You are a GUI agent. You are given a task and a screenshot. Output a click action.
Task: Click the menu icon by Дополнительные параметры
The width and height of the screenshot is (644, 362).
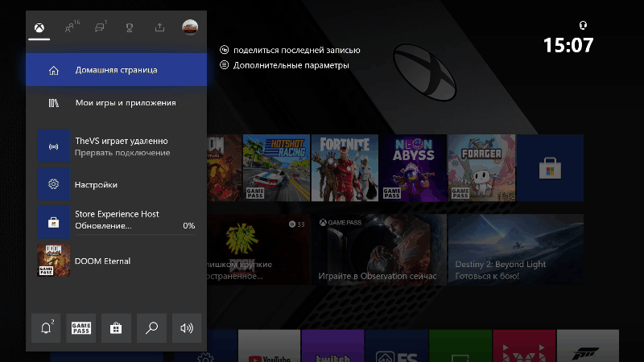[224, 65]
